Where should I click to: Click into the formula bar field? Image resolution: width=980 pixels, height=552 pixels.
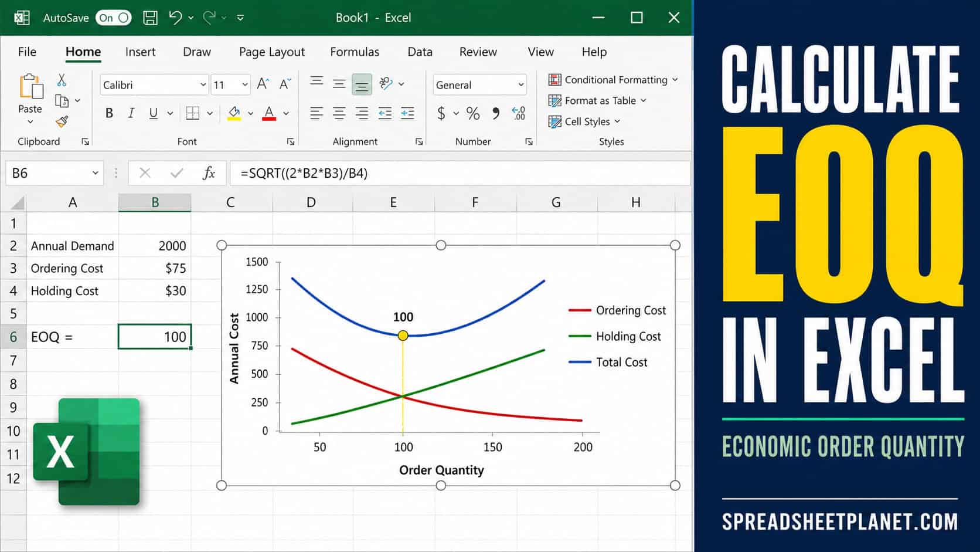pos(460,173)
